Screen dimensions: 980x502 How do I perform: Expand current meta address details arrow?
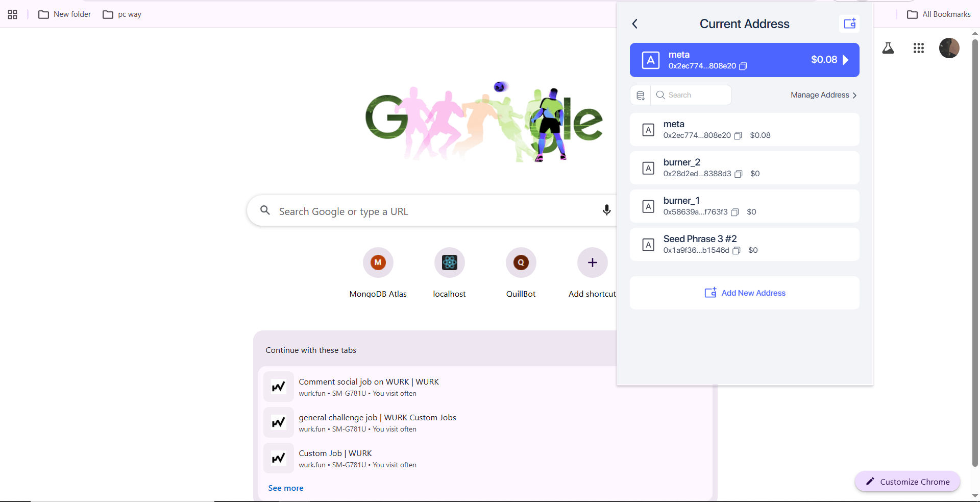846,60
